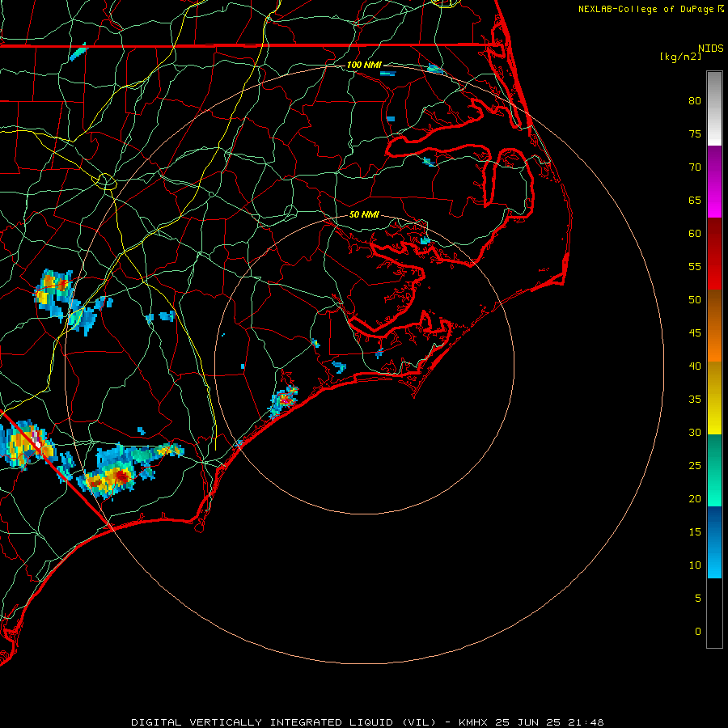The image size is (728, 728).
Task: Click the scale value 35
Action: pyautogui.click(x=695, y=400)
